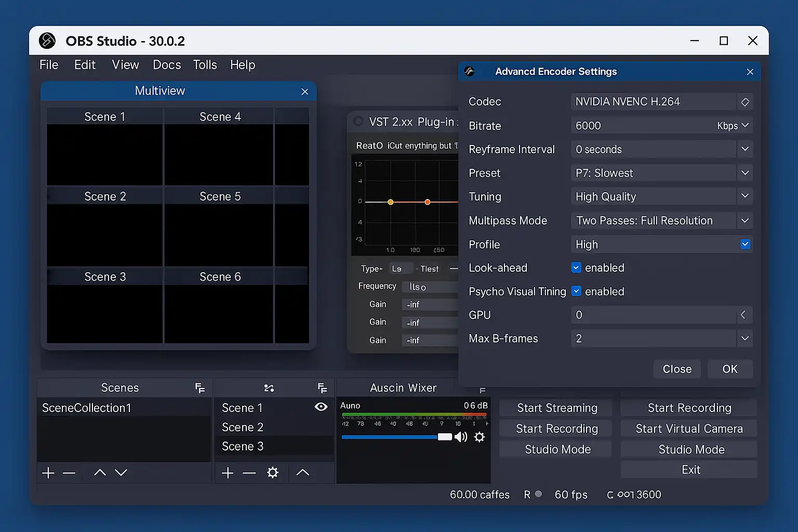Expand the Preset dropdown arrow

[745, 173]
